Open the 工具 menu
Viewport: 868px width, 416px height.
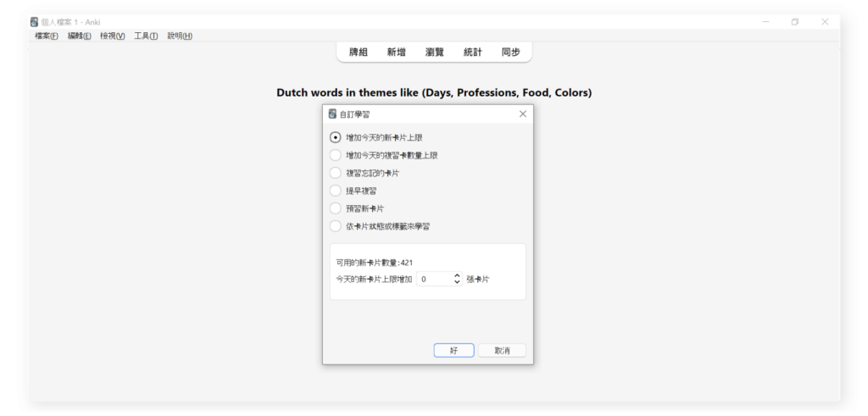click(x=146, y=35)
